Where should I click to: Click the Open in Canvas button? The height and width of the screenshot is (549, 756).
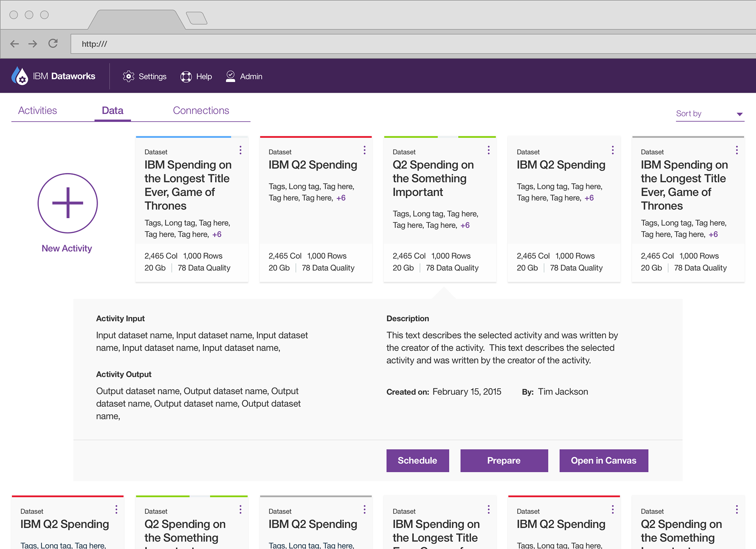click(x=604, y=460)
